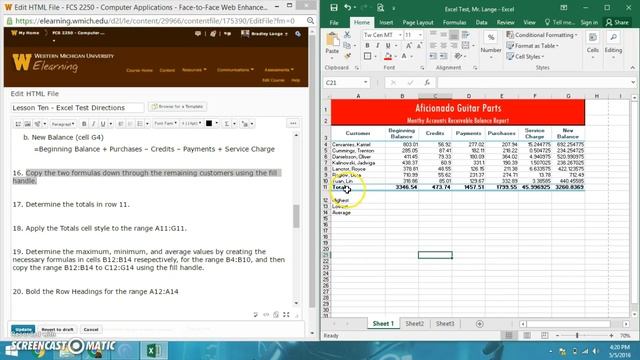Click the Ribbon Display Options icon

pos(564,8)
